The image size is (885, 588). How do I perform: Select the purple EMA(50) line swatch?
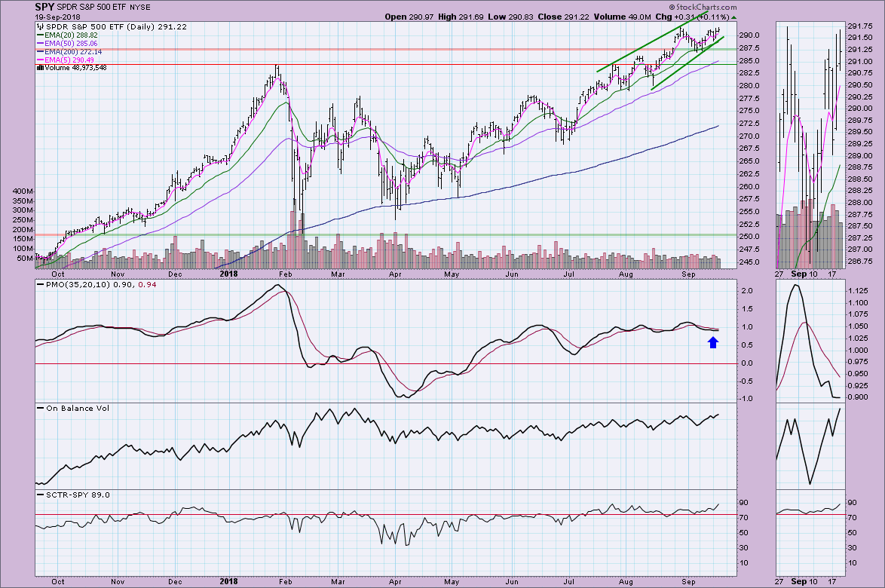[x=40, y=44]
